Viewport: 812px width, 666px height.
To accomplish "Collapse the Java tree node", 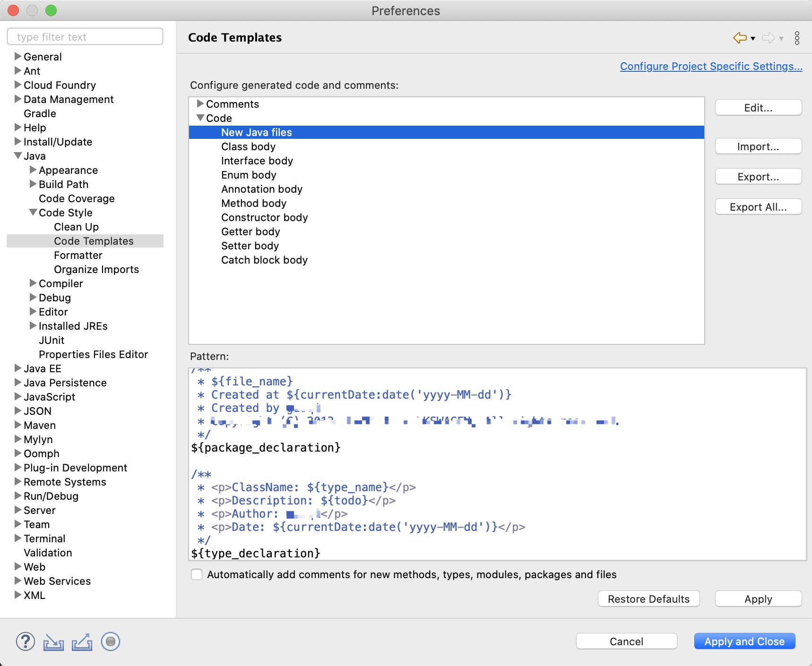I will [x=18, y=155].
